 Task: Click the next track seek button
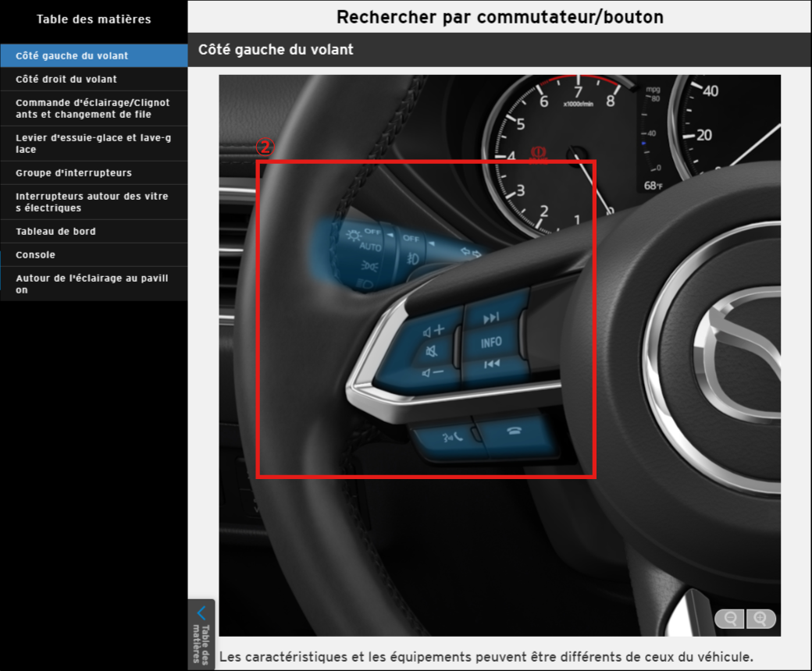coord(491,318)
